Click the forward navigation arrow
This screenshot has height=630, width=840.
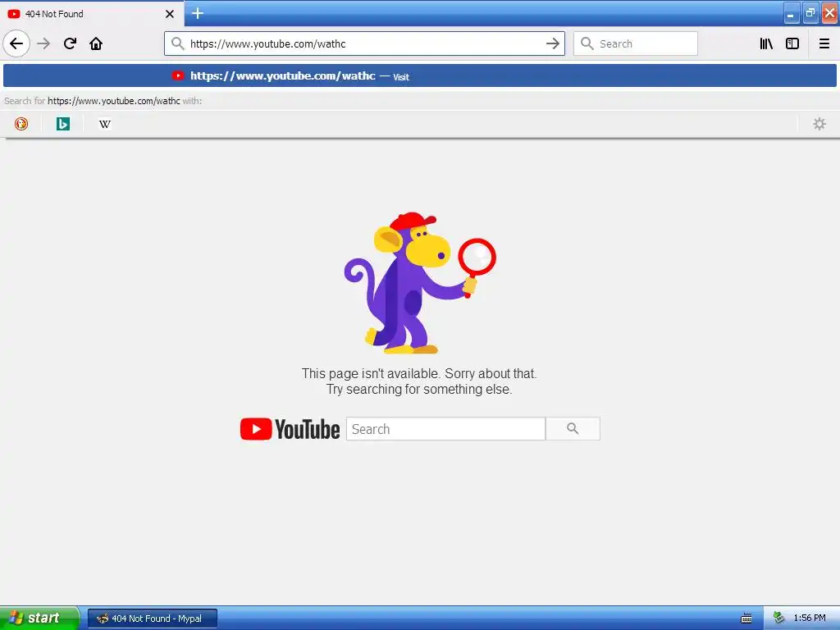43,43
